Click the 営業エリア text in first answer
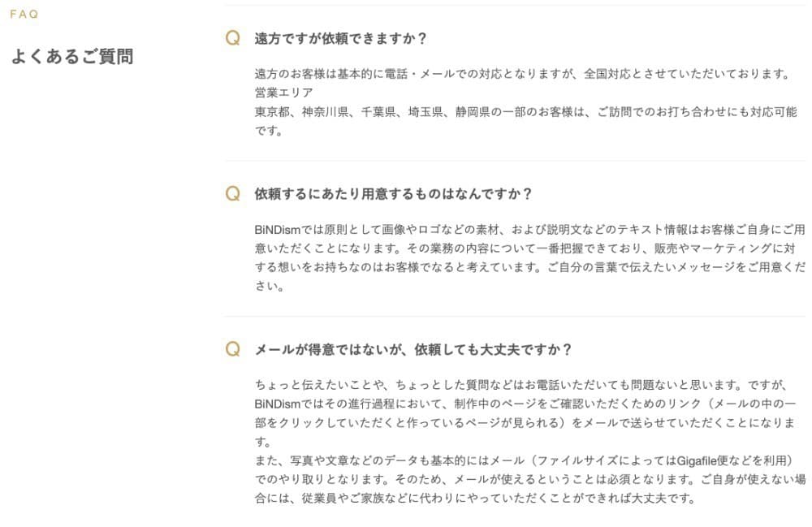This screenshot has width=812, height=527. [x=283, y=93]
